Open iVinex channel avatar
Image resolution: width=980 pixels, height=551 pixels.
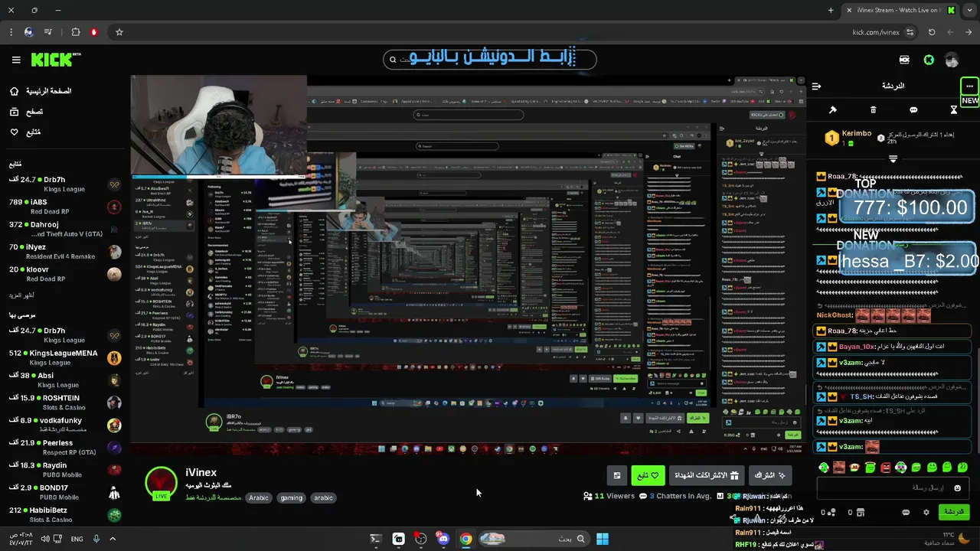161,482
